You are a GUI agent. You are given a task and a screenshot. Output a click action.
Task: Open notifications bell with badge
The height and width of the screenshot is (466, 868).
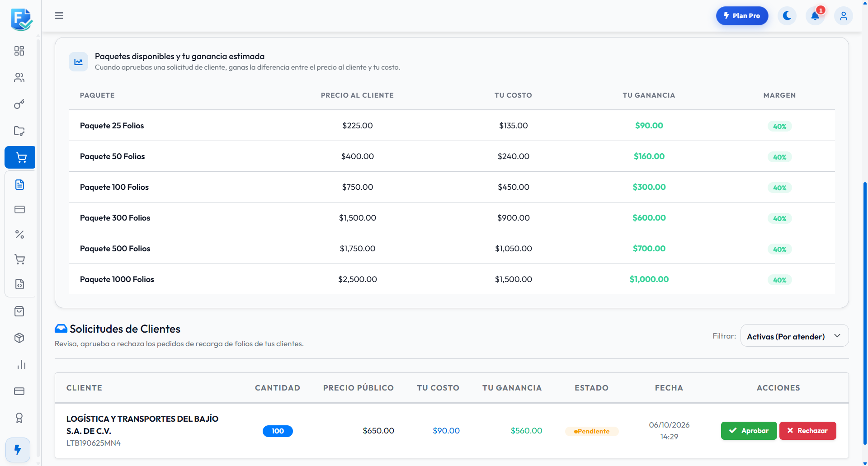coord(816,16)
